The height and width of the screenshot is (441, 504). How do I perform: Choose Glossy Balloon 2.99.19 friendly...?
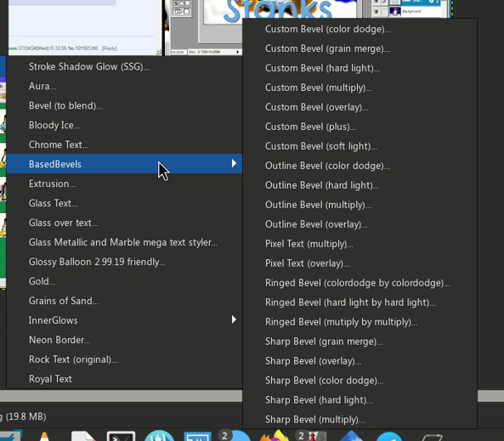click(124, 262)
